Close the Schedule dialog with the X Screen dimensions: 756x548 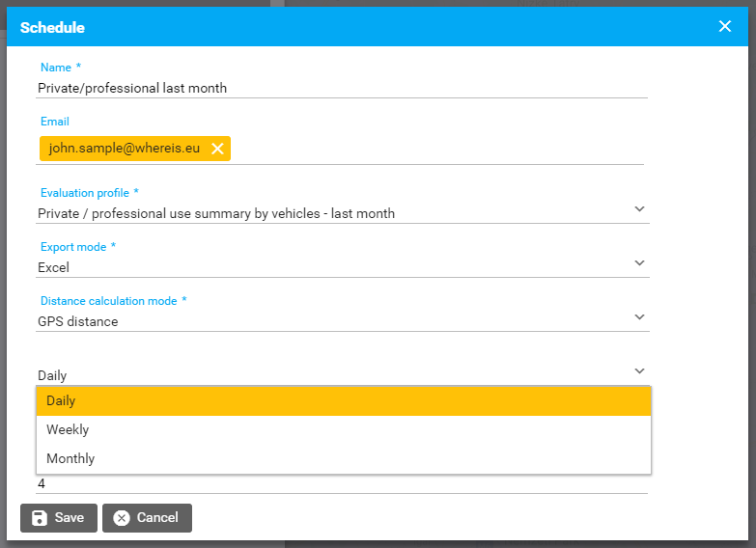pyautogui.click(x=725, y=26)
